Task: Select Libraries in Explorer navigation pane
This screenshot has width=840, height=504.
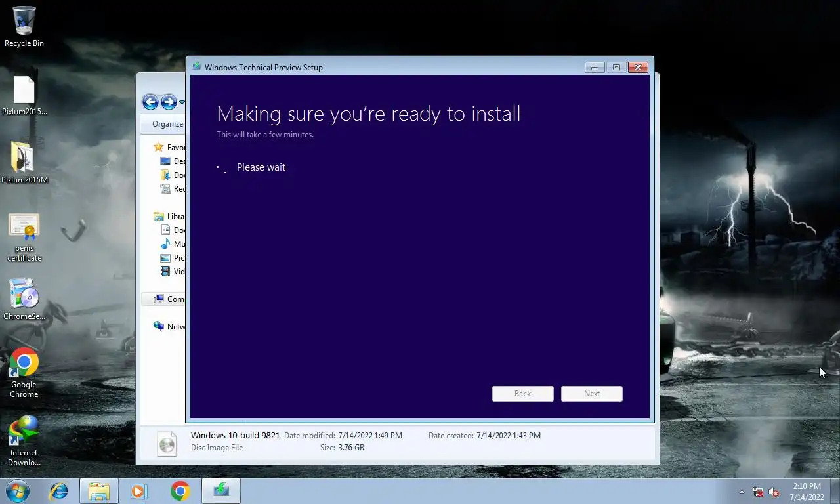Action: pyautogui.click(x=169, y=217)
